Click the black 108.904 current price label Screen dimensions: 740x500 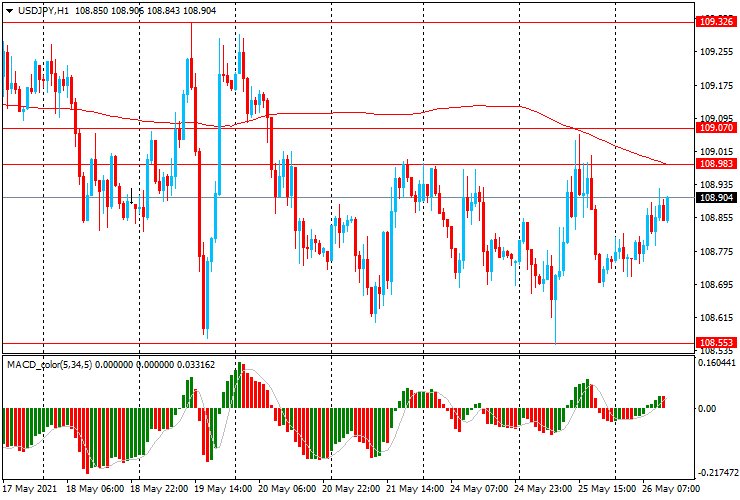[716, 198]
